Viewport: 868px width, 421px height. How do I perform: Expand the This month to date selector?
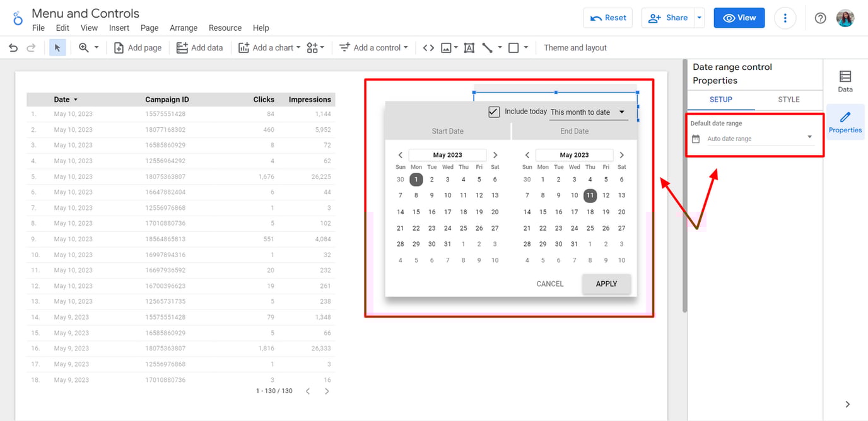[588, 112]
